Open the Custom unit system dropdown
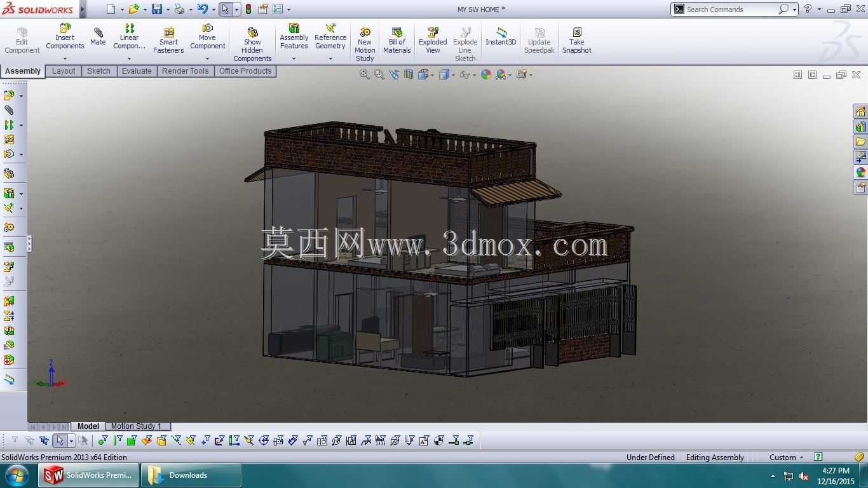This screenshot has height=488, width=868. tap(787, 457)
